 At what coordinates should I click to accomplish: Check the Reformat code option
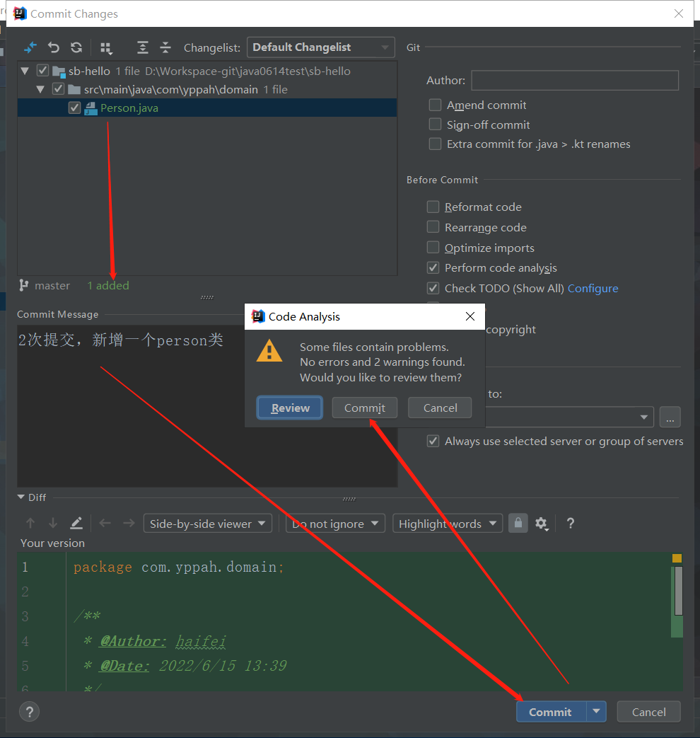pos(433,207)
